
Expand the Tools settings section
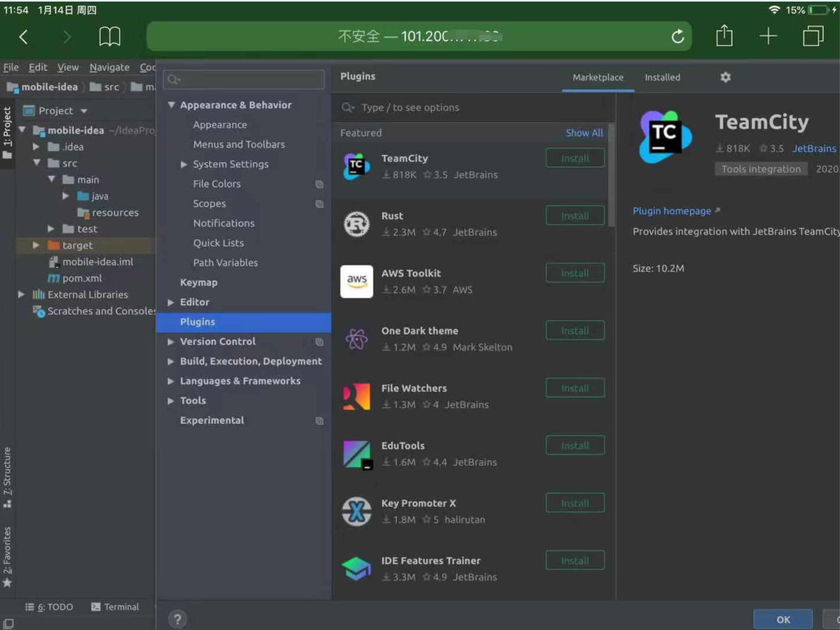pos(171,401)
